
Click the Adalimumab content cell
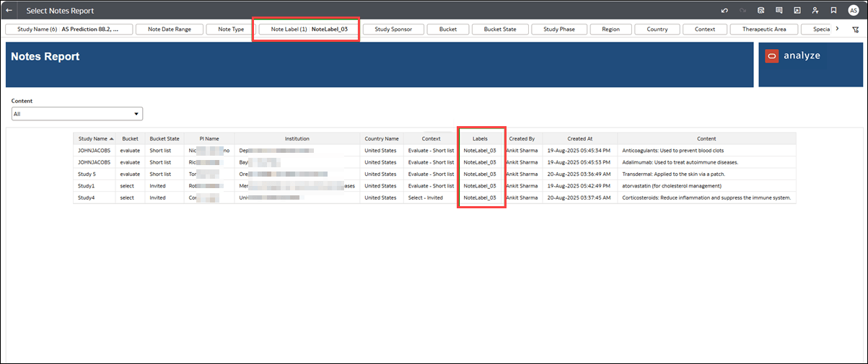(x=706, y=162)
